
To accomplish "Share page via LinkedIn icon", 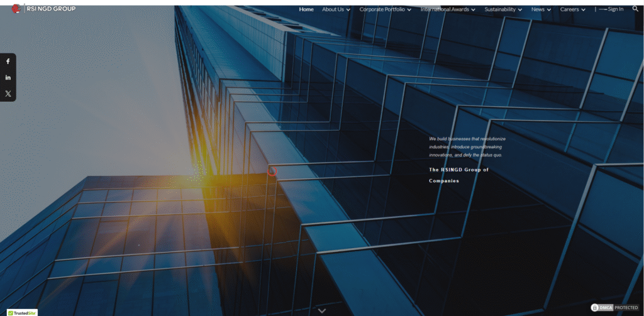I will click(8, 77).
